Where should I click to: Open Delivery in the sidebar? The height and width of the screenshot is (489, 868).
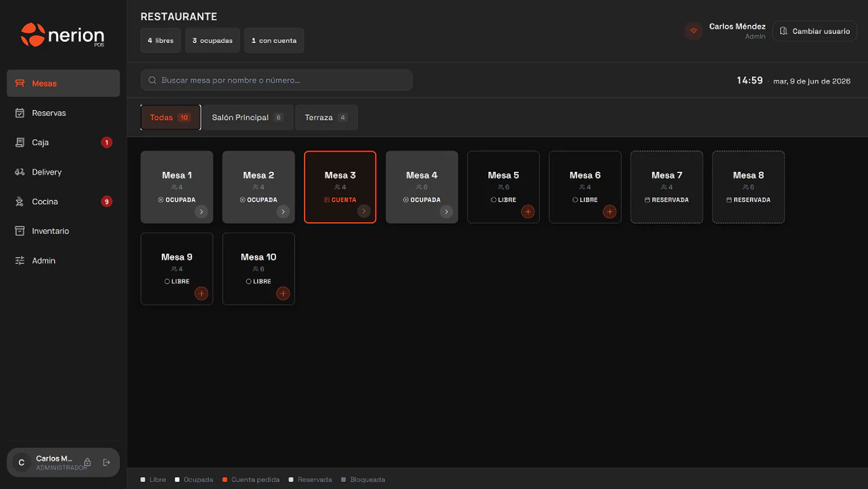point(63,172)
